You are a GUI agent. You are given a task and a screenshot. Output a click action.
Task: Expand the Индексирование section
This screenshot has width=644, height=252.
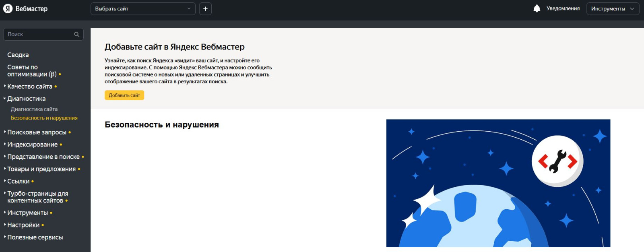33,145
